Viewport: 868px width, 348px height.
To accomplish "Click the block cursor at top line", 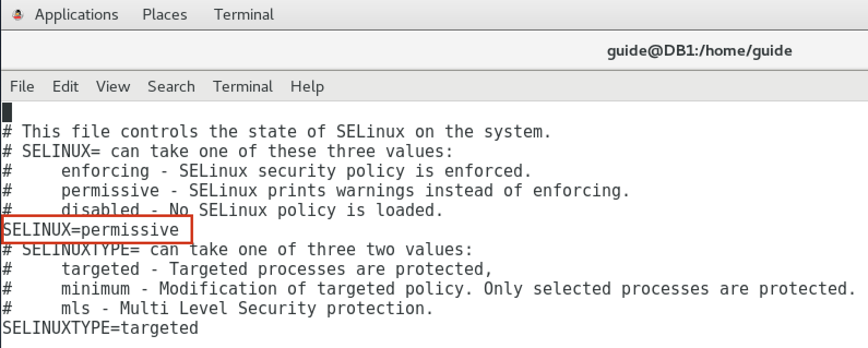I will (7, 112).
